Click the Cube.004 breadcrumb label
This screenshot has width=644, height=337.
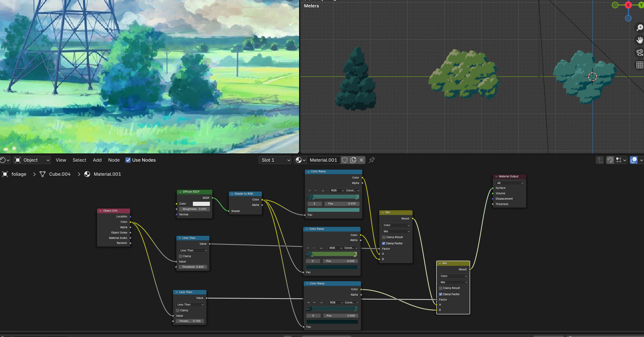60,174
